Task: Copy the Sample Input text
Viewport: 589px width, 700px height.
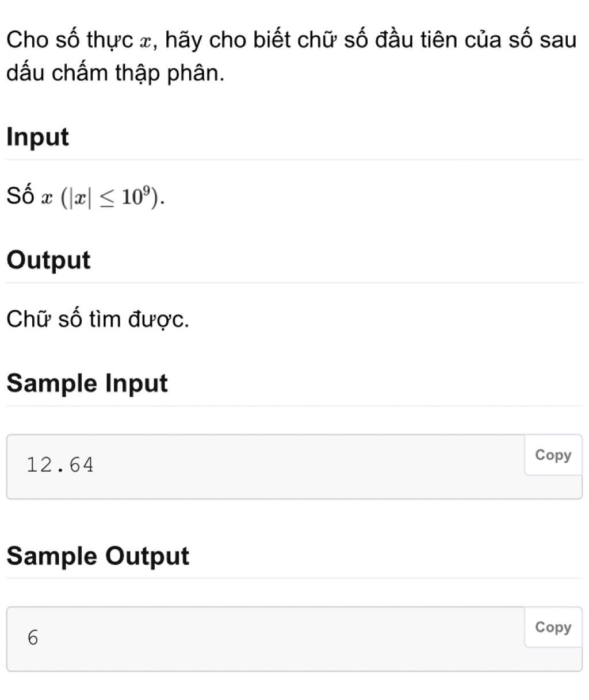Action: [553, 455]
